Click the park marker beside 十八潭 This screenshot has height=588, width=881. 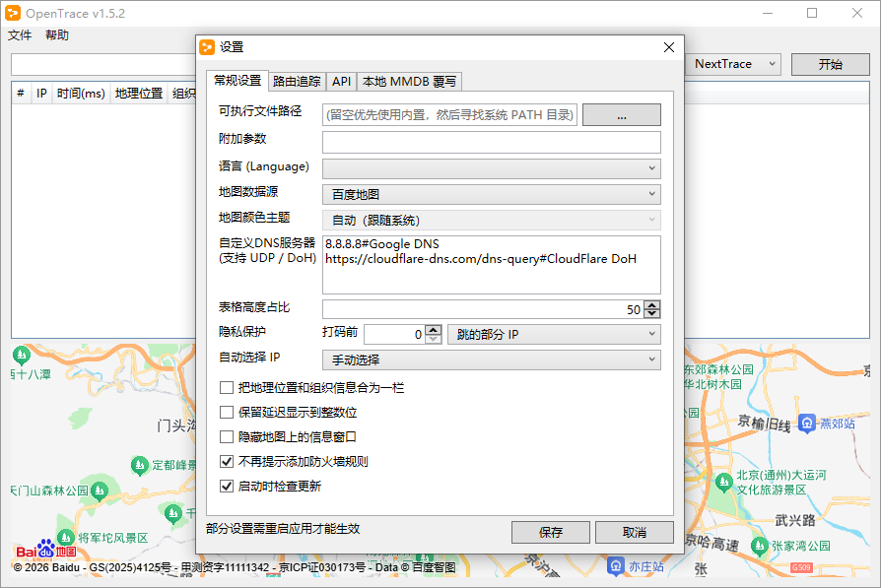pyautogui.click(x=22, y=355)
